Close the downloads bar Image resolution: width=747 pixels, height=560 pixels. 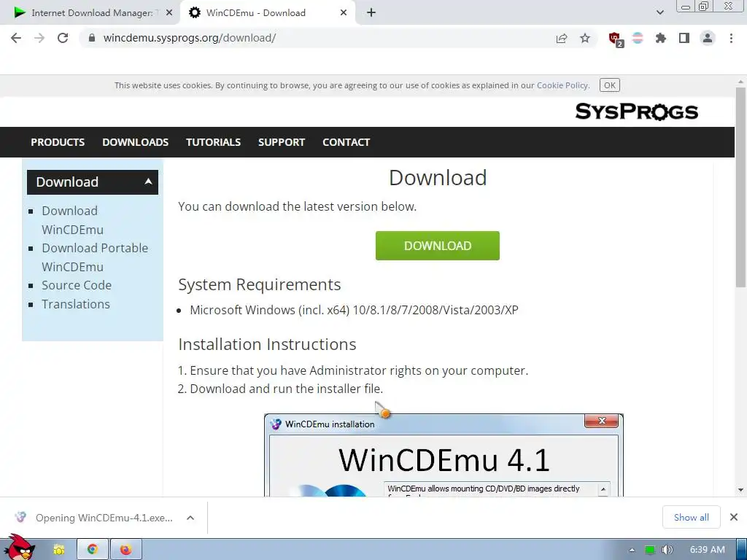pos(734,517)
